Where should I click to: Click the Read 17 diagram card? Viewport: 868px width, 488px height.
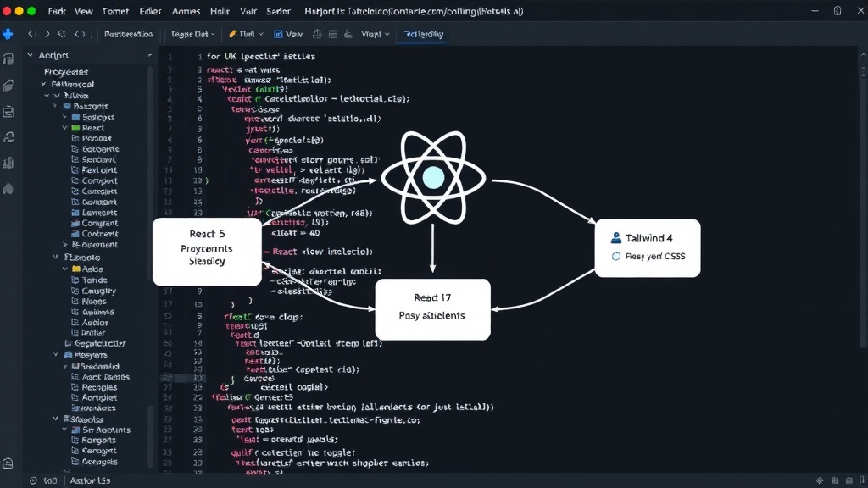(x=433, y=309)
